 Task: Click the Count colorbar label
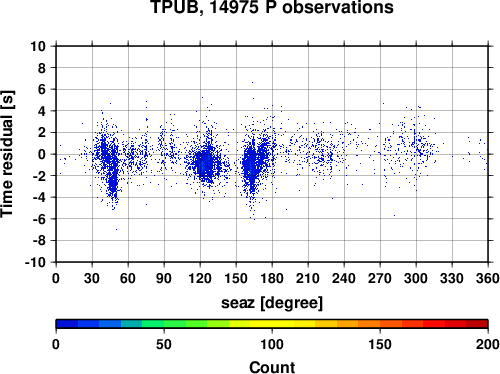(272, 367)
